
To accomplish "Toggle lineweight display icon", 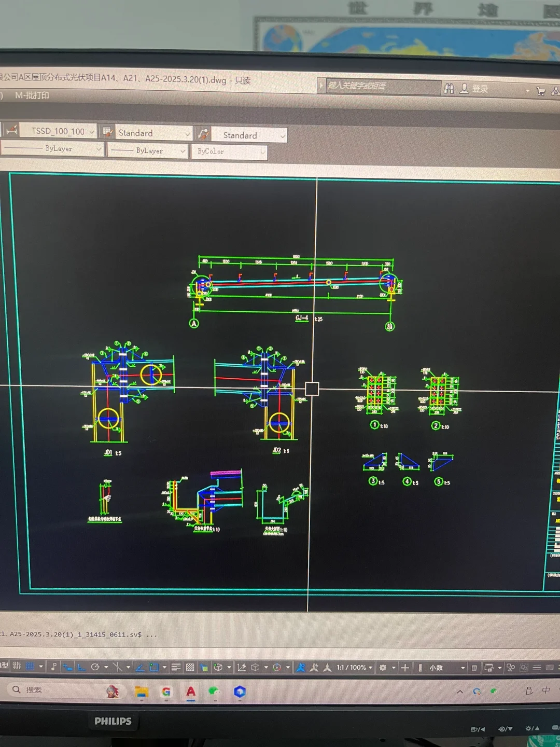I will pyautogui.click(x=176, y=667).
